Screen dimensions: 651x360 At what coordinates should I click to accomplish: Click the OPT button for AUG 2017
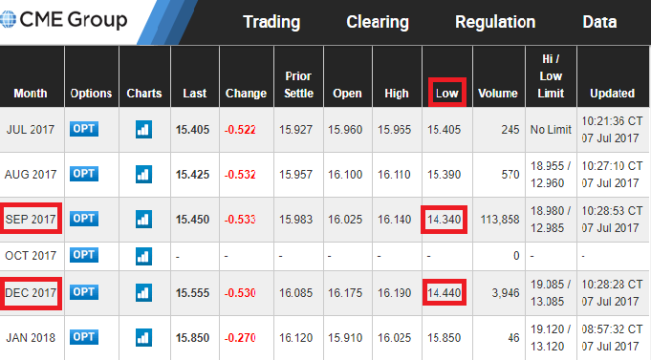84,174
